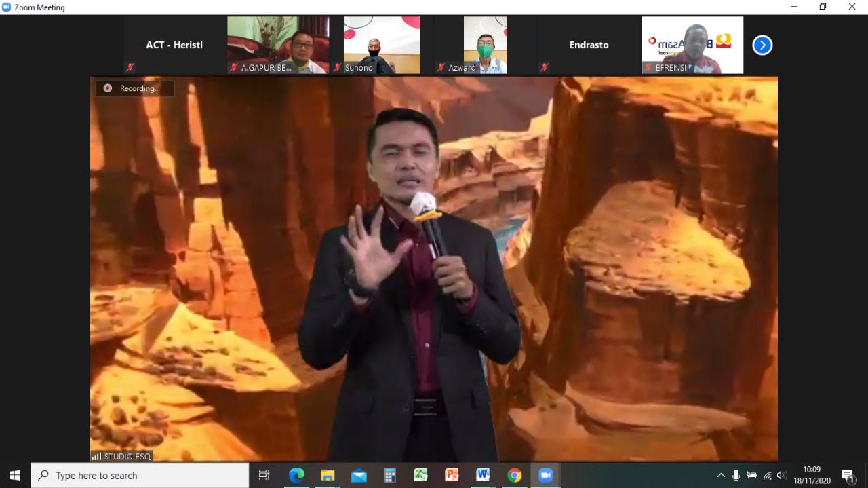Open PowerPoint from taskbar
Image resolution: width=868 pixels, height=488 pixels.
pyautogui.click(x=452, y=475)
